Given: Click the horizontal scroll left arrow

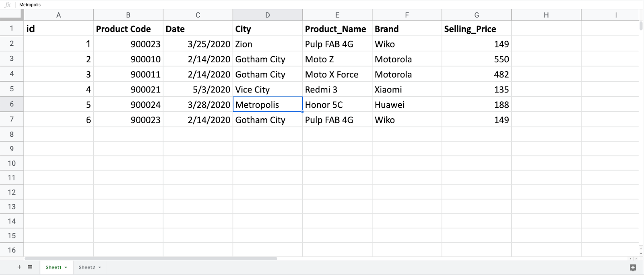Looking at the screenshot, I should (x=631, y=259).
